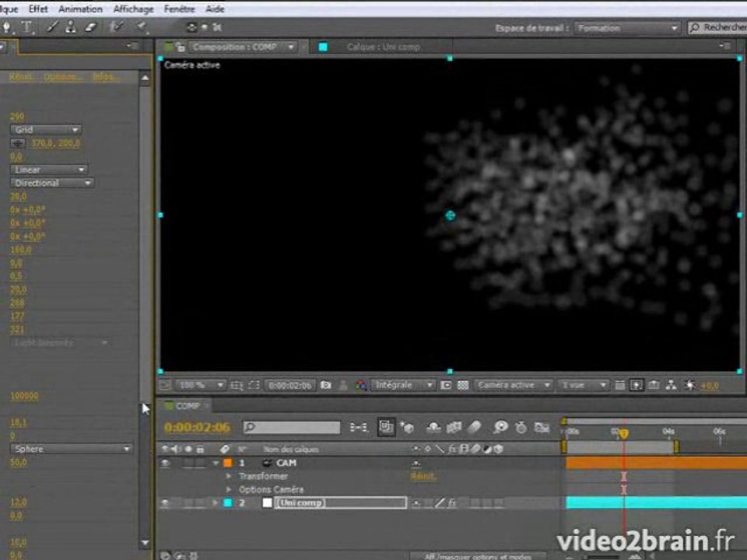This screenshot has height=560, width=747.
Task: Click the orange CAM layer color label
Action: 228,463
